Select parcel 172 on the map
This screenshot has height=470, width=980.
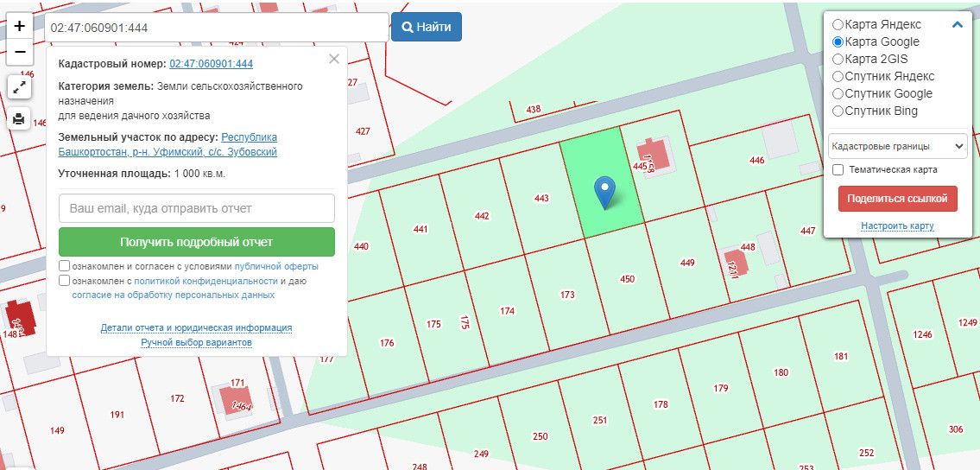(177, 398)
